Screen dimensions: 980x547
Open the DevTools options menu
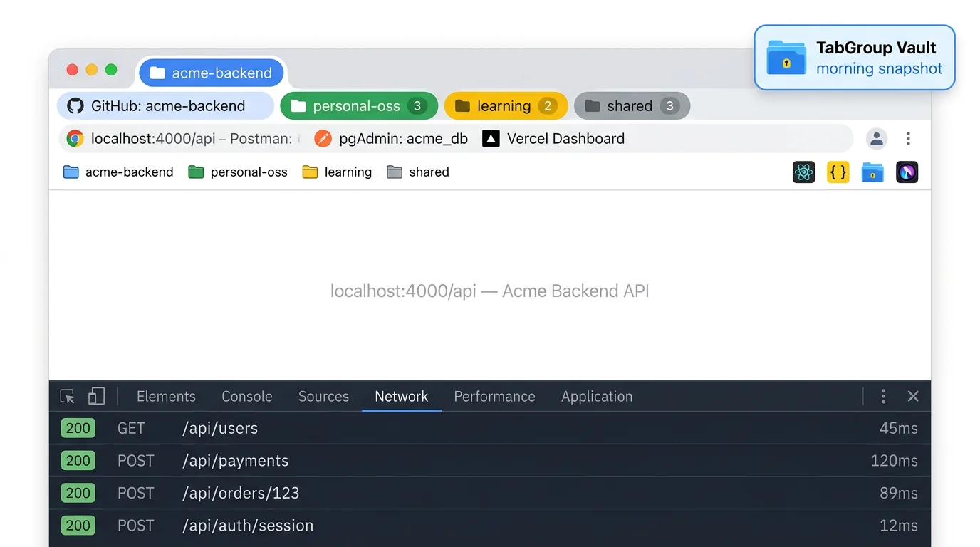coord(883,396)
